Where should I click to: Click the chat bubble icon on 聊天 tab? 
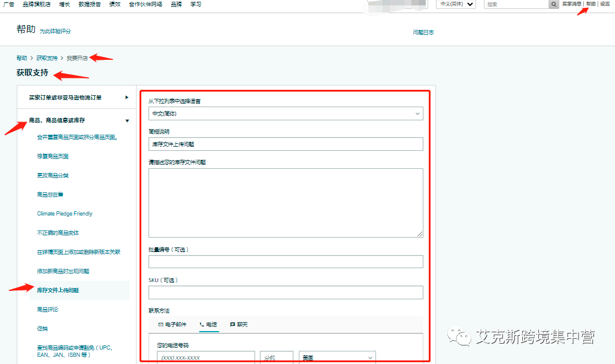point(233,323)
